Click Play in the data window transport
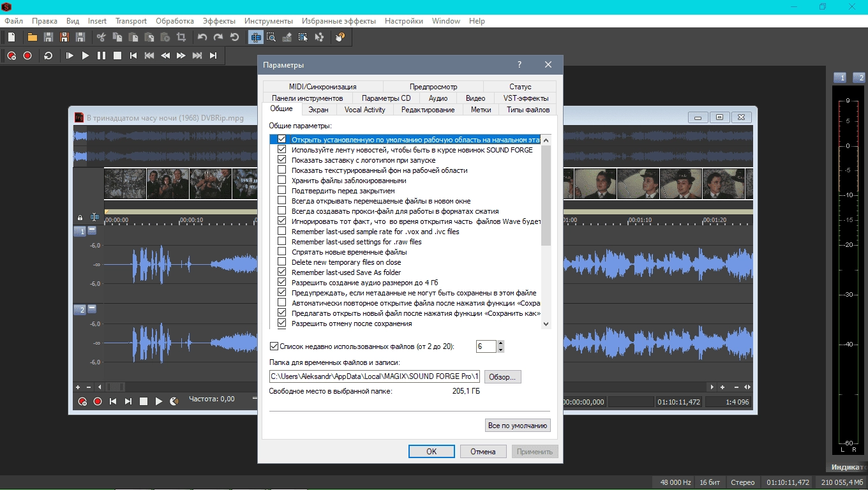Image resolution: width=868 pixels, height=490 pixels. [159, 401]
